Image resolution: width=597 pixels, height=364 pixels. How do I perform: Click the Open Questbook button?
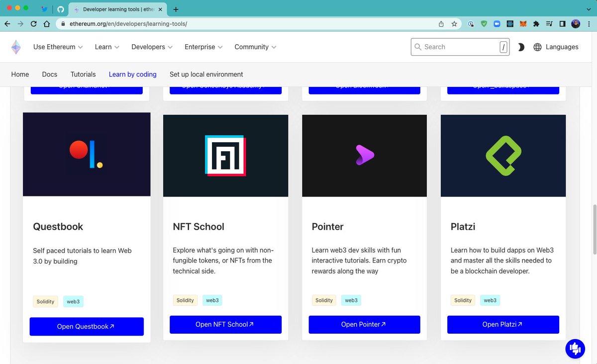click(87, 326)
